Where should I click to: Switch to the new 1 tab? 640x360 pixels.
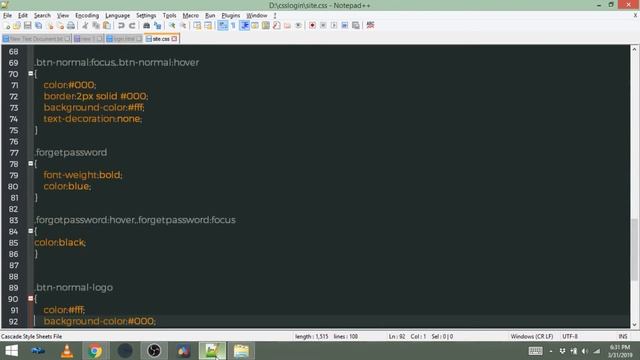[x=88, y=39]
